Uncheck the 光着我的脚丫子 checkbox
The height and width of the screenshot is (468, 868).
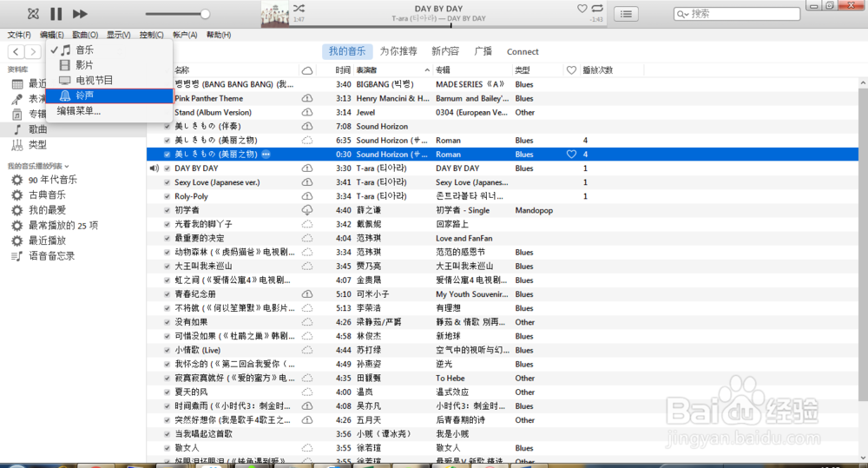pyautogui.click(x=168, y=224)
